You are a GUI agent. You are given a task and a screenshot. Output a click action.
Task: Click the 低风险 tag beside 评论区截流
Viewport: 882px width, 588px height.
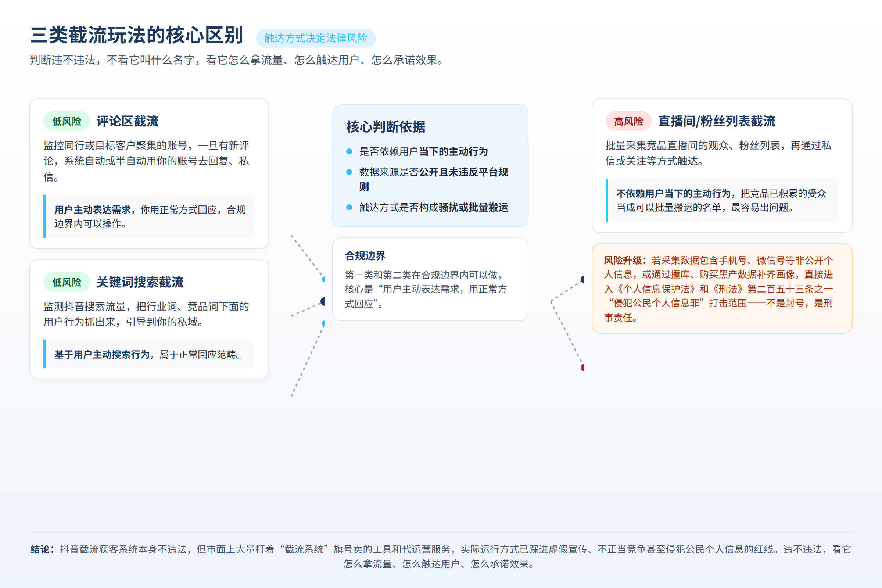67,121
